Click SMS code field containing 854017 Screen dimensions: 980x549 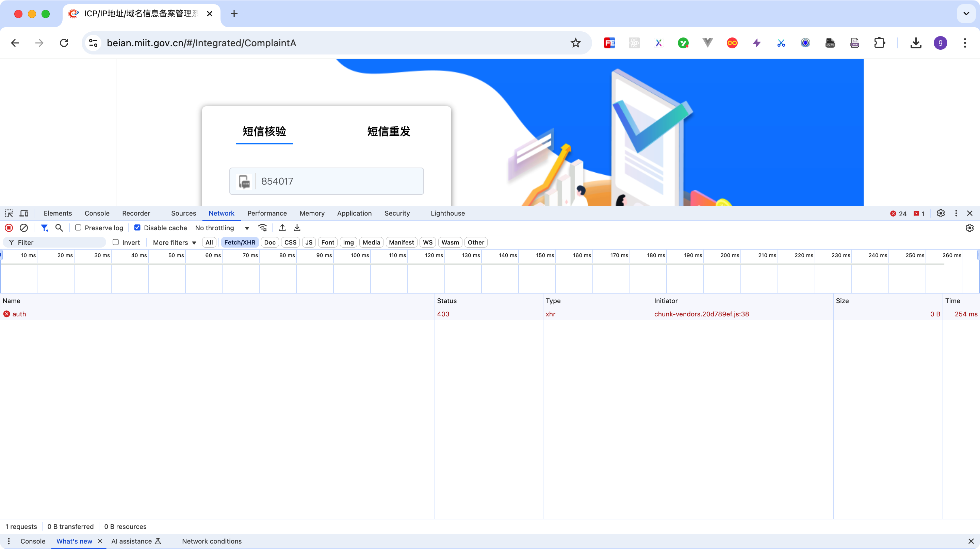coord(326,181)
